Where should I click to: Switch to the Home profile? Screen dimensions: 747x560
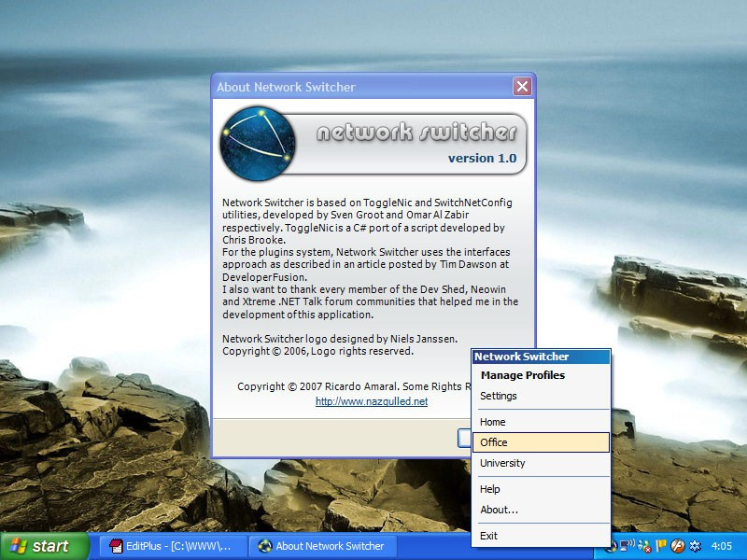(541, 422)
